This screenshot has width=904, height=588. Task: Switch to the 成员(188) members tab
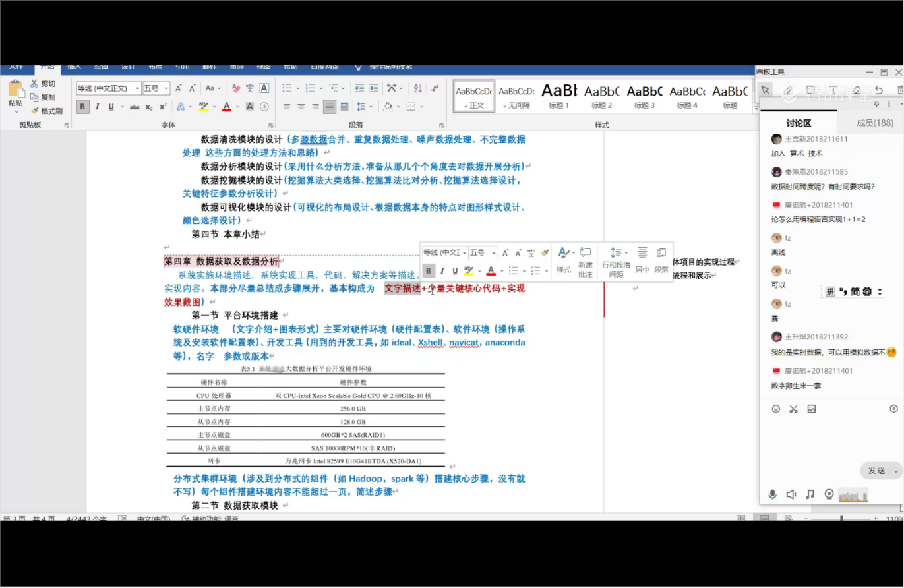coord(874,123)
